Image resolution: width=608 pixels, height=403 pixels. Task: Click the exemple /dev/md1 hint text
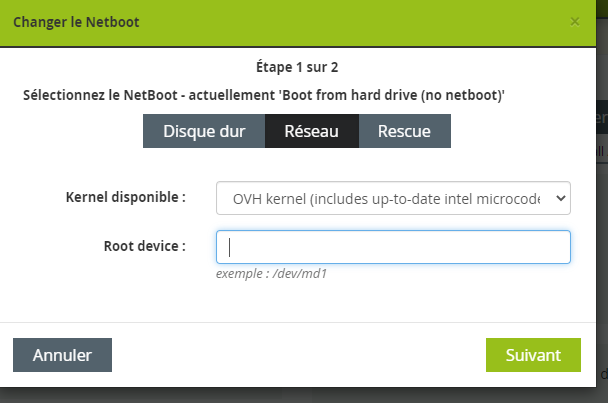click(x=271, y=273)
